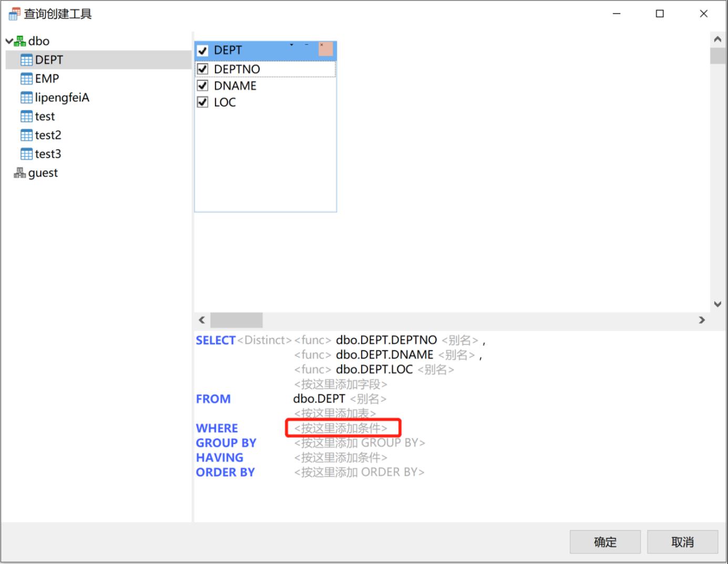Viewport: 728px width, 564px height.
Task: Click the 取消 button
Action: click(682, 542)
